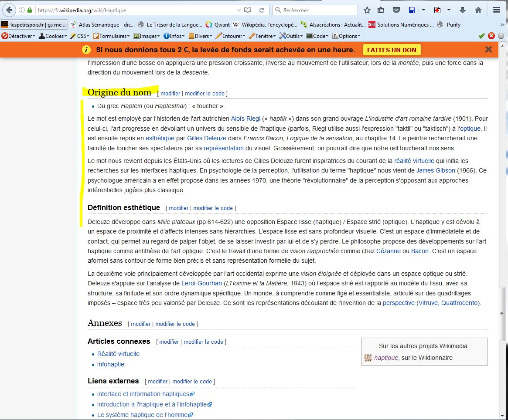Open the Désactiver dropdown in developer toolbar
508x420 pixels.
pyautogui.click(x=19, y=36)
